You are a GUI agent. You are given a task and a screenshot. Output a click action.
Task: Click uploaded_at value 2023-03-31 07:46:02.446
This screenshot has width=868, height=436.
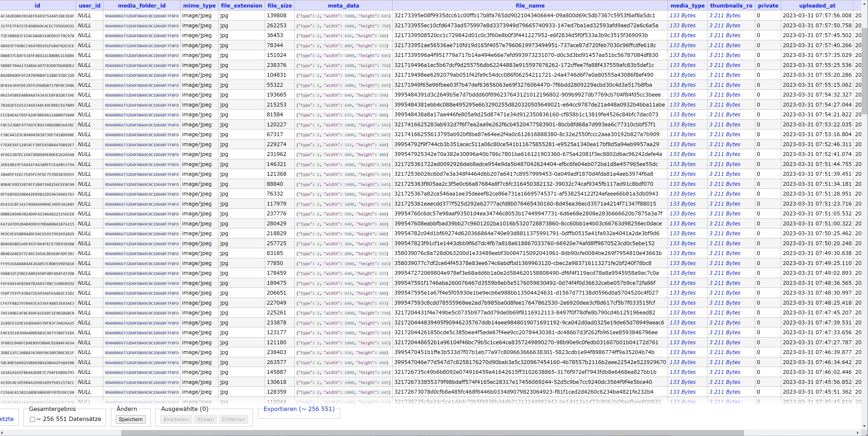pos(817,372)
